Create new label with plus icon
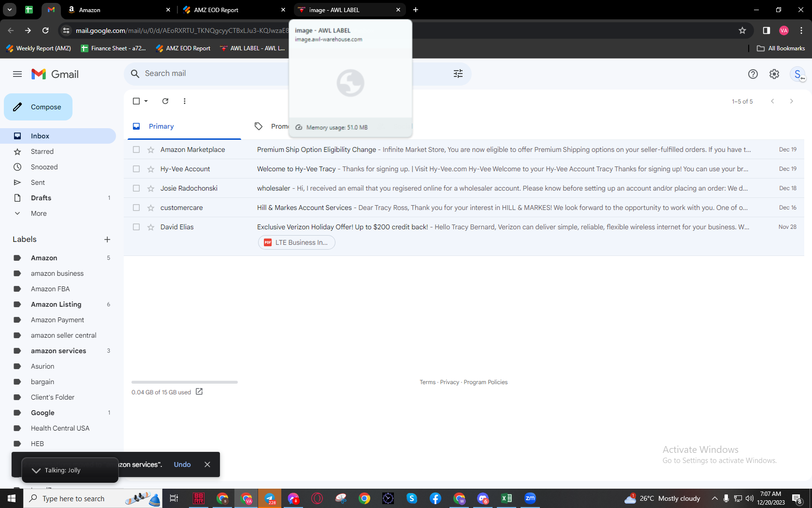The height and width of the screenshot is (508, 812). click(107, 239)
